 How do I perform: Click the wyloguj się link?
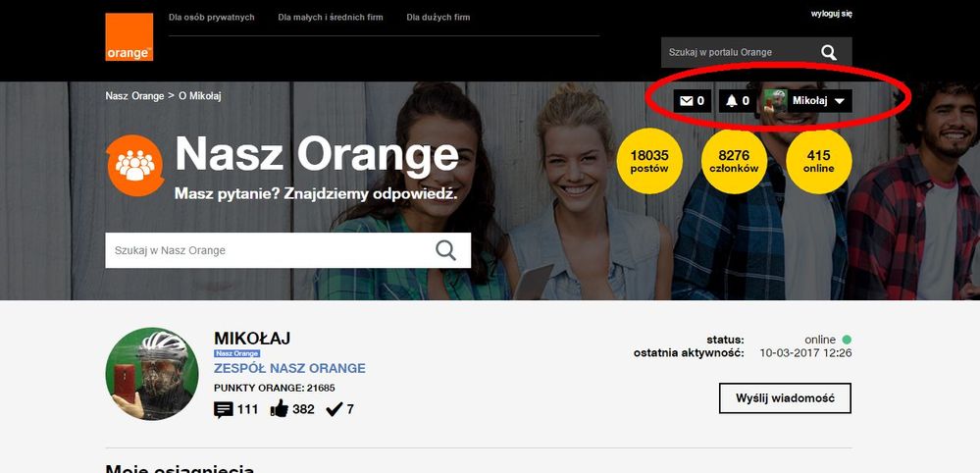click(x=831, y=14)
